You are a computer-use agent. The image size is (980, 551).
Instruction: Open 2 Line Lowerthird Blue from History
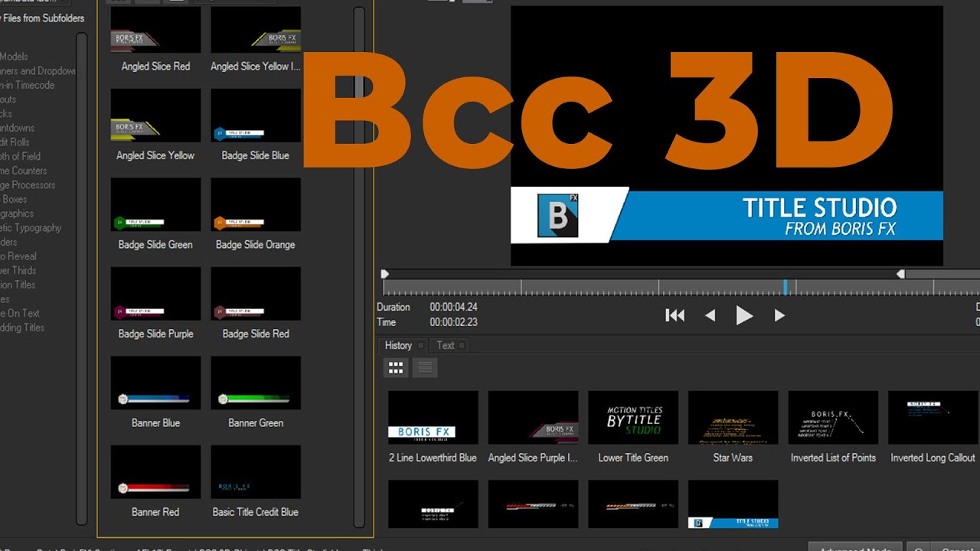pyautogui.click(x=433, y=428)
